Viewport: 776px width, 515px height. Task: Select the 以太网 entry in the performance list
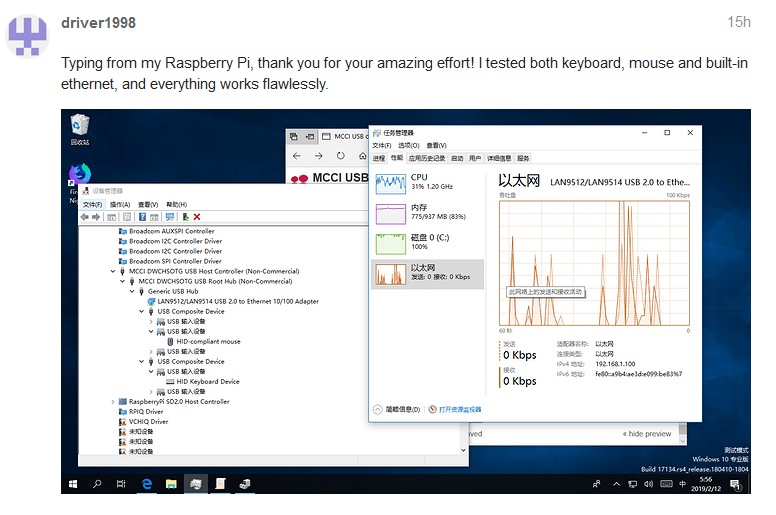[x=427, y=274]
